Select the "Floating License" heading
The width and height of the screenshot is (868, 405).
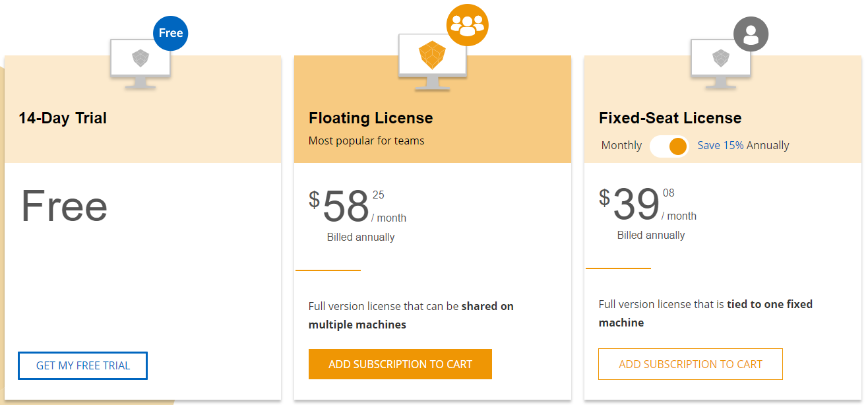coord(371,118)
